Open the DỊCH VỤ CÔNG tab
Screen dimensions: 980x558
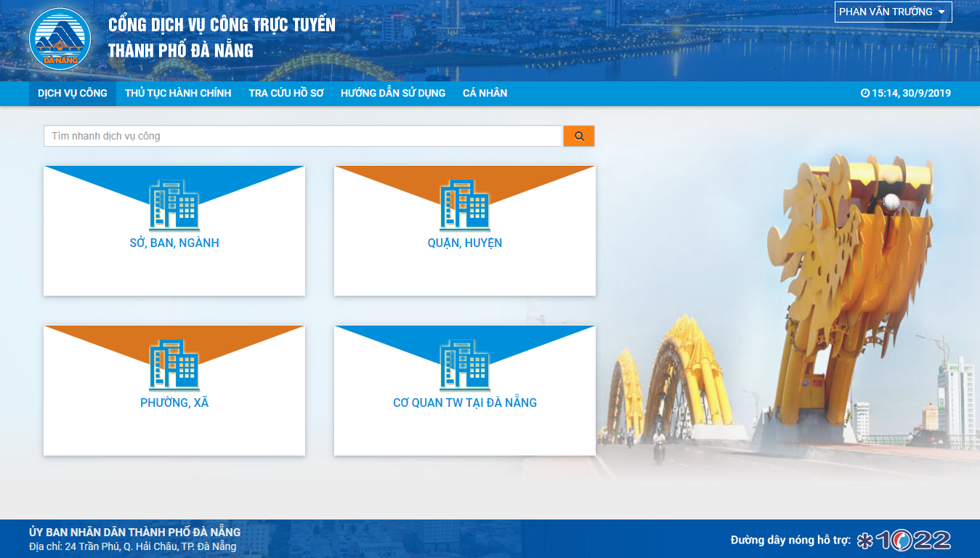pyautogui.click(x=73, y=93)
